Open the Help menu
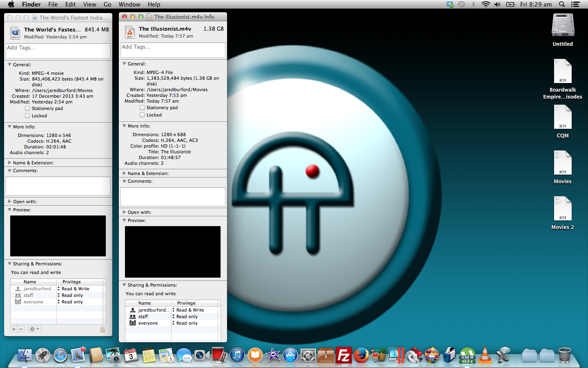 pyautogui.click(x=154, y=4)
